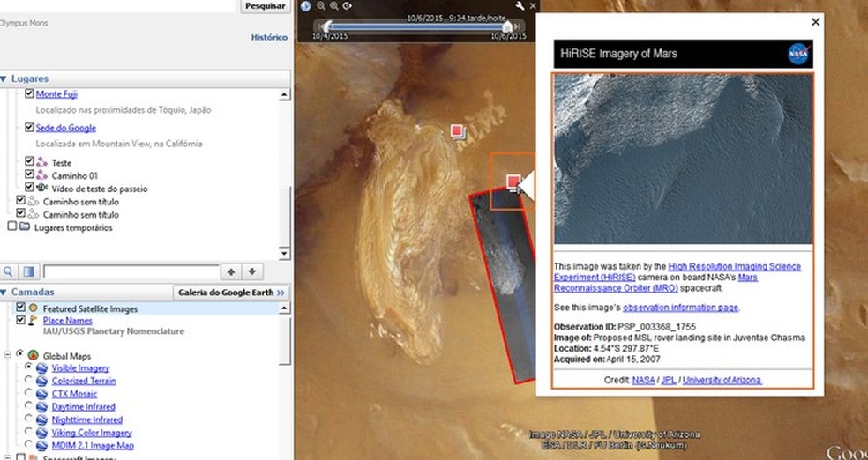Click the tour video camera icon

[x=42, y=188]
